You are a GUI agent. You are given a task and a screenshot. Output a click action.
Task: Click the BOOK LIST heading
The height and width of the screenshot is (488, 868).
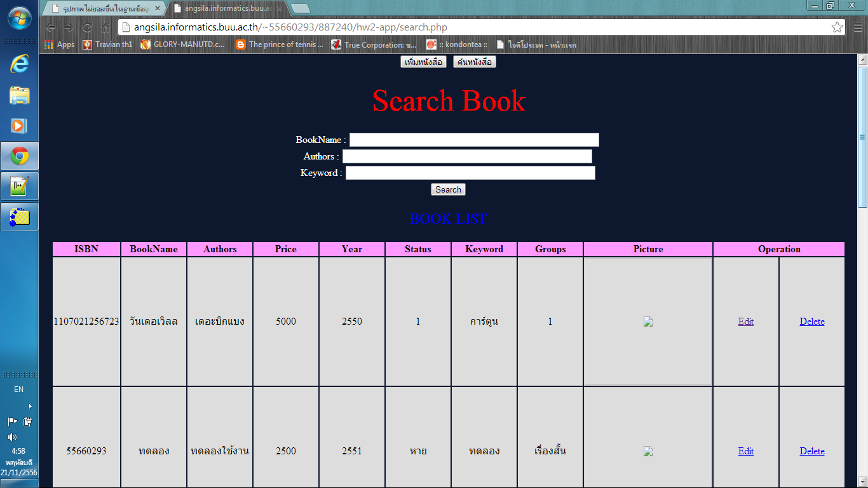click(x=449, y=219)
